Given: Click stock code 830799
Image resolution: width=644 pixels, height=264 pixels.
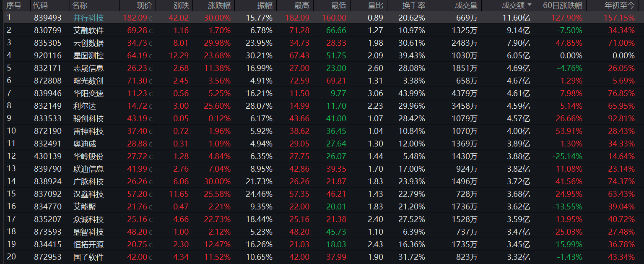Looking at the screenshot, I should tap(48, 30).
